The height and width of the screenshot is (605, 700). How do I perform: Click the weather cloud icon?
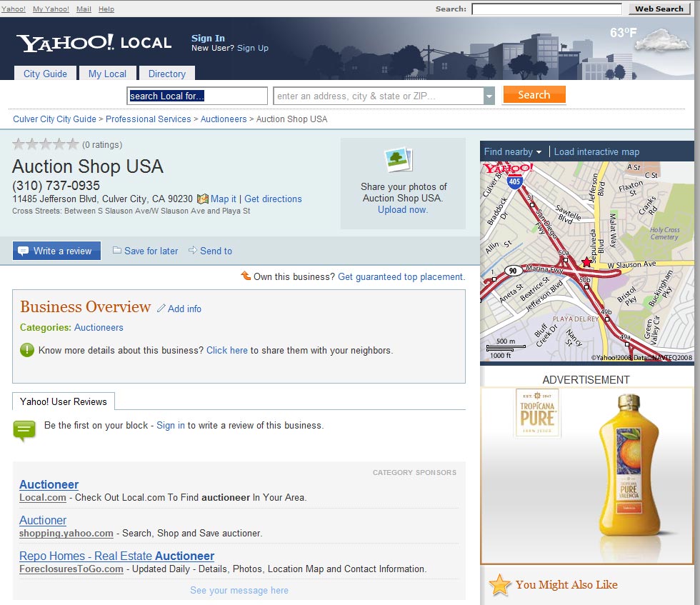[x=663, y=40]
